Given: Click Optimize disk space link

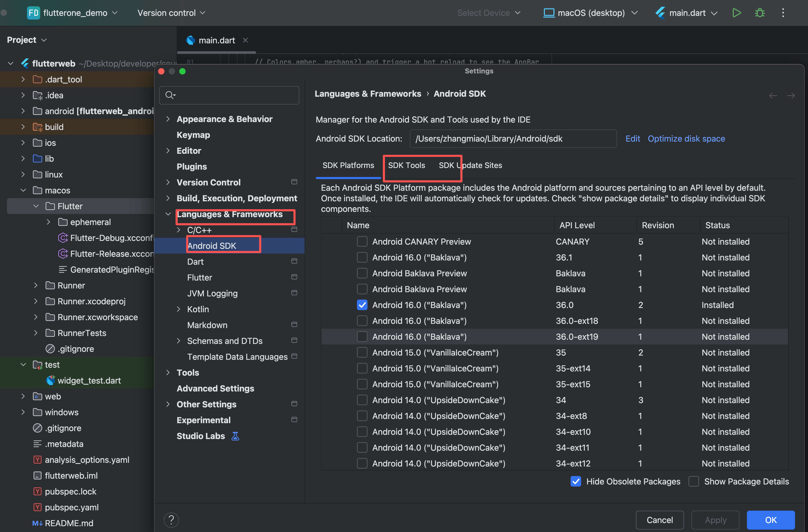Looking at the screenshot, I should (x=686, y=139).
